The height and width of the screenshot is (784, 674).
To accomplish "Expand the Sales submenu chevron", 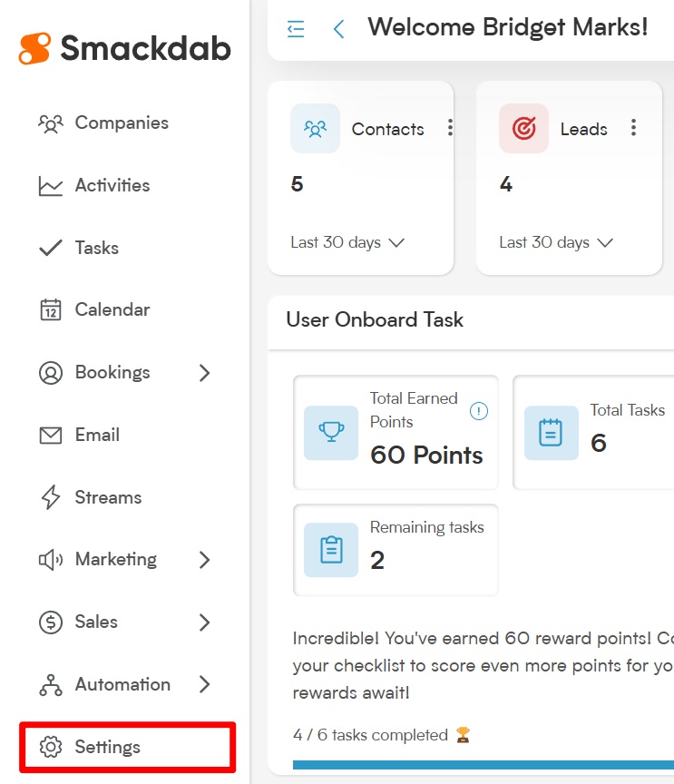I will 204,622.
